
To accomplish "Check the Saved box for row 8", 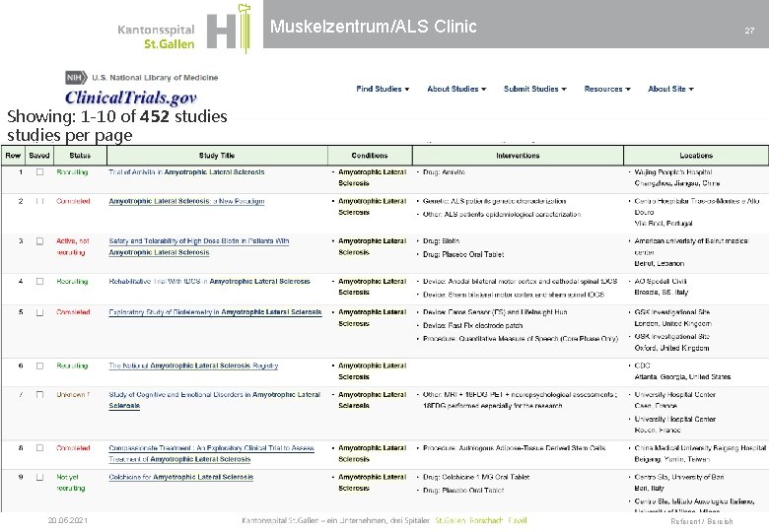I will [x=39, y=448].
